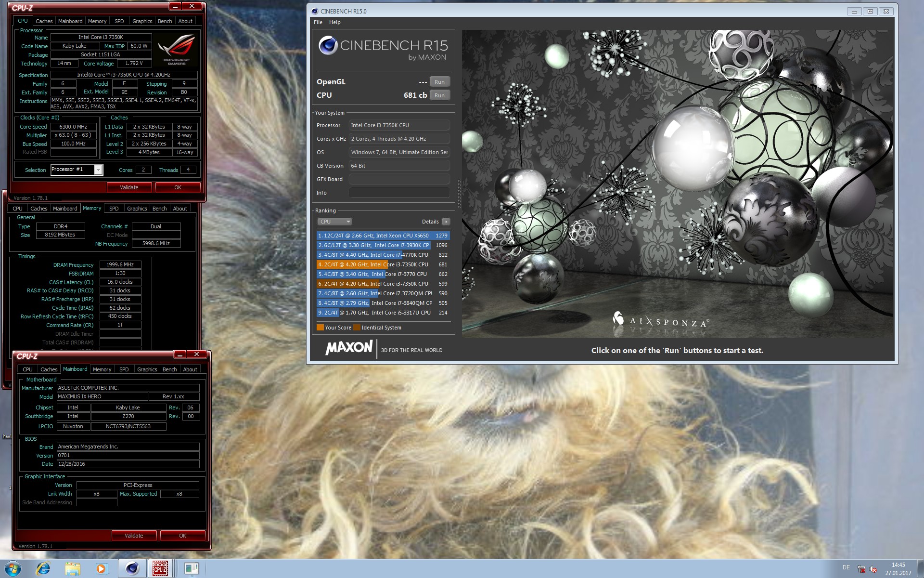This screenshot has height=578, width=924.
Task: Switch to Mainboard tab in top CPU-Z
Action: [70, 21]
